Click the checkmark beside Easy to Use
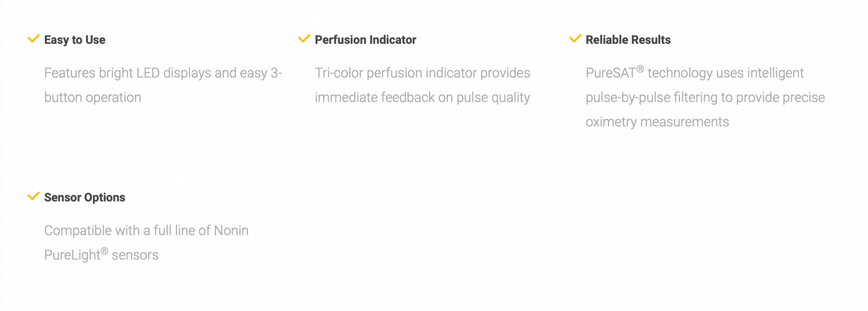868x311 pixels. click(34, 39)
